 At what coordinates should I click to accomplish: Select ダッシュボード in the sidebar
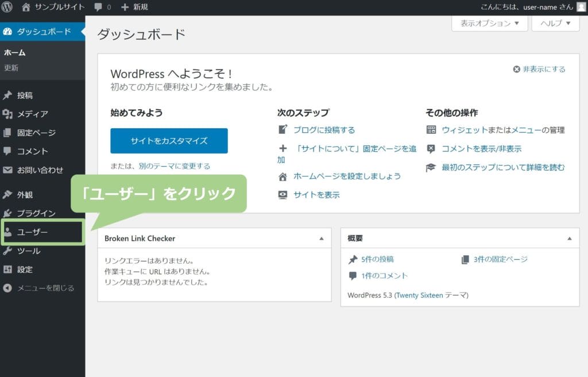point(42,32)
